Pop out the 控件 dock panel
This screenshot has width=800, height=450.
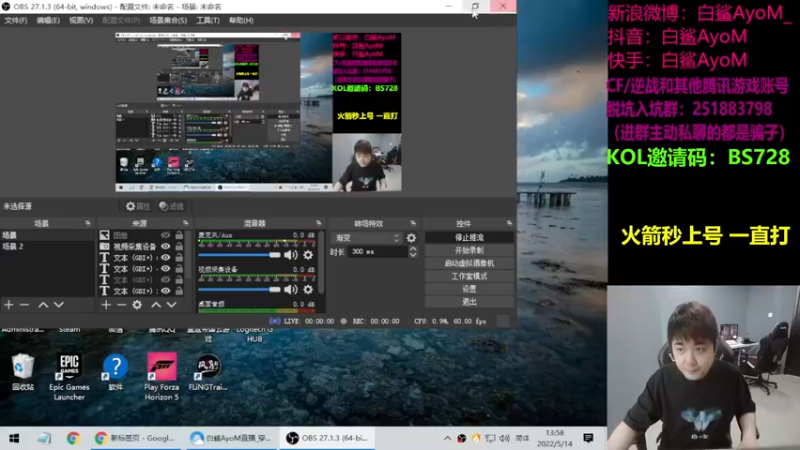(509, 223)
